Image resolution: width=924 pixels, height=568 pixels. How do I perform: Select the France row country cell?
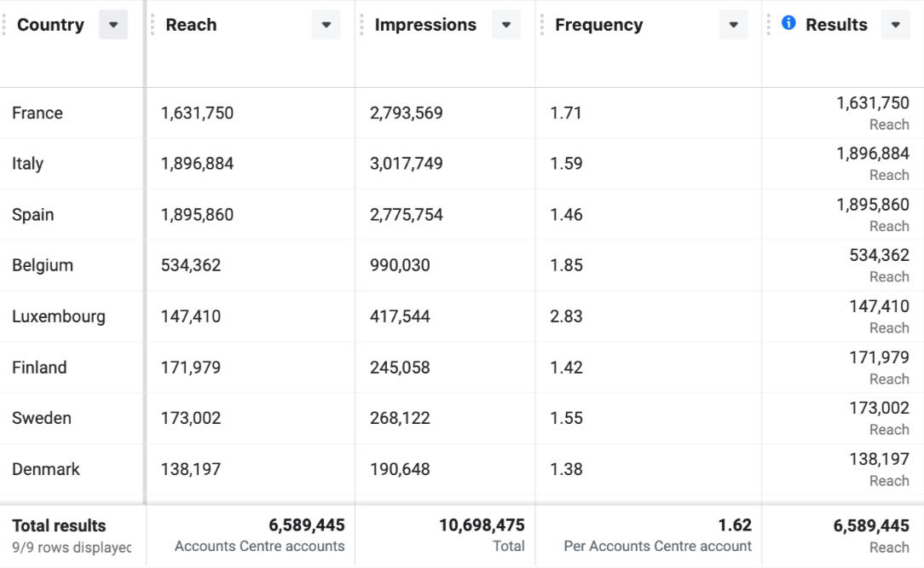click(x=38, y=113)
